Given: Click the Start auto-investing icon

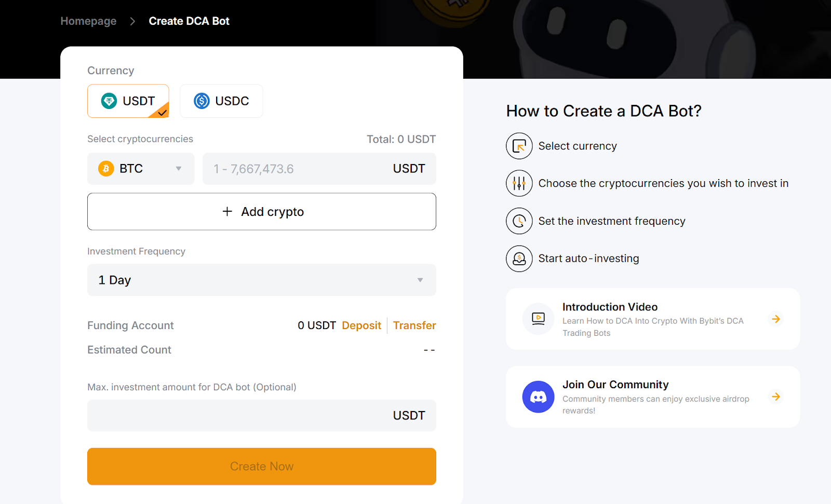Looking at the screenshot, I should [x=519, y=258].
